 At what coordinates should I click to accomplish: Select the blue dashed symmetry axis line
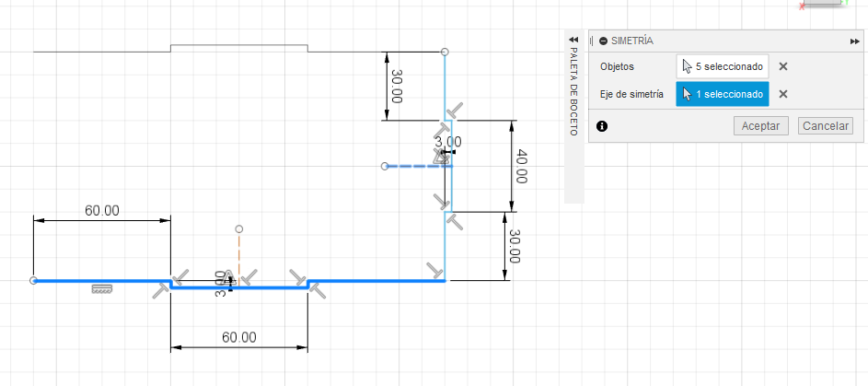tap(419, 166)
